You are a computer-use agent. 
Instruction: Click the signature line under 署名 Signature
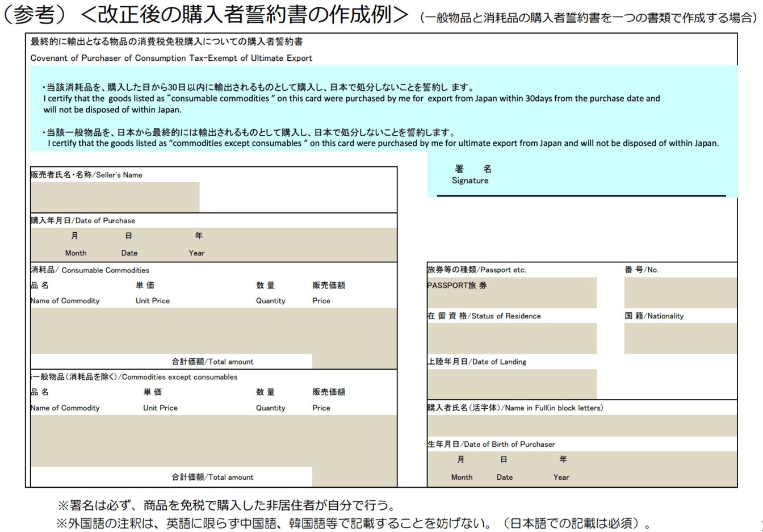[581, 196]
